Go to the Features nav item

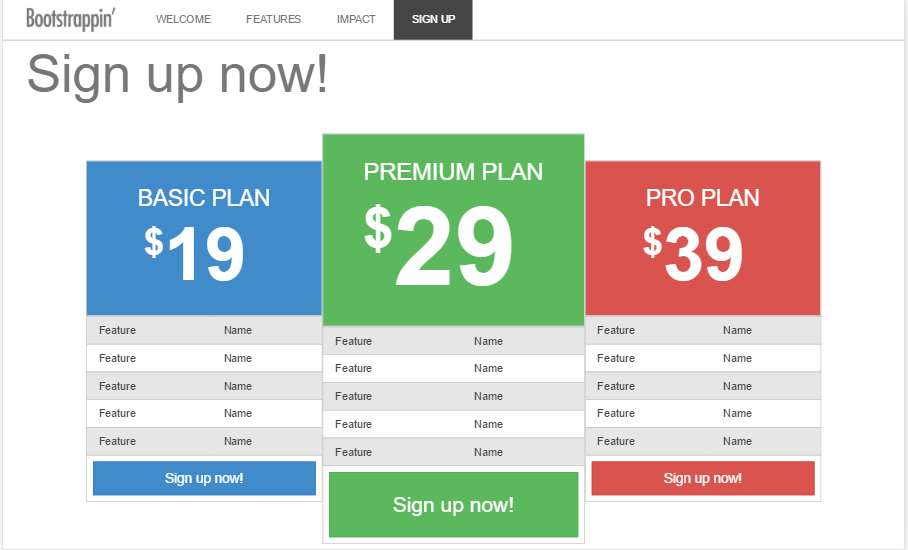coord(273,20)
